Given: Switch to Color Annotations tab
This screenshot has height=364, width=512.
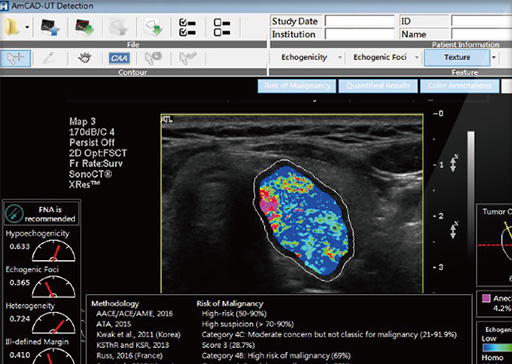Looking at the screenshot, I should point(460,86).
